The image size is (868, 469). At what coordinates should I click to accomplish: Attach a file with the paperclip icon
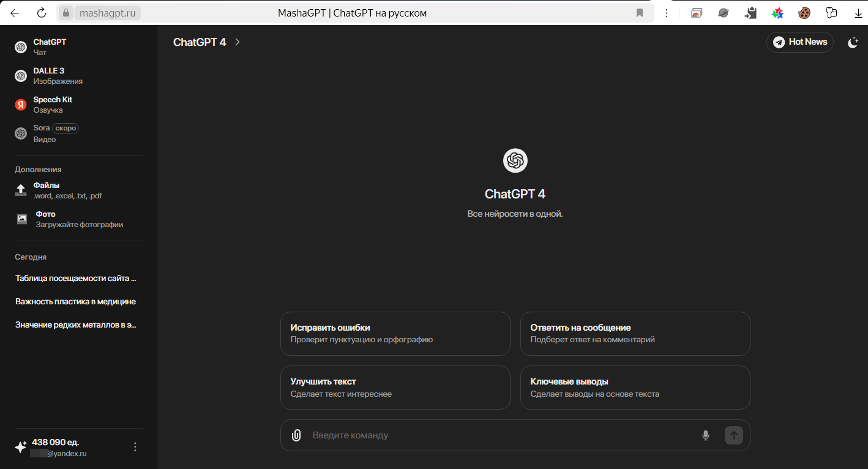tap(296, 435)
